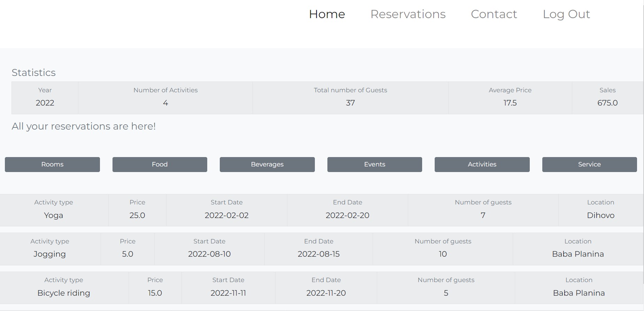Open the Reservations nav link
Screen dimensions: 644x311
click(408, 14)
